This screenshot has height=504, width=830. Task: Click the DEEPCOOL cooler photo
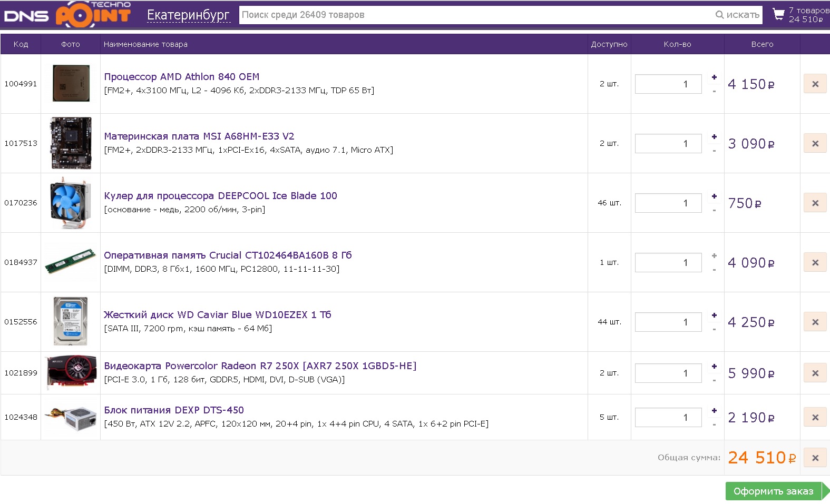pyautogui.click(x=71, y=203)
